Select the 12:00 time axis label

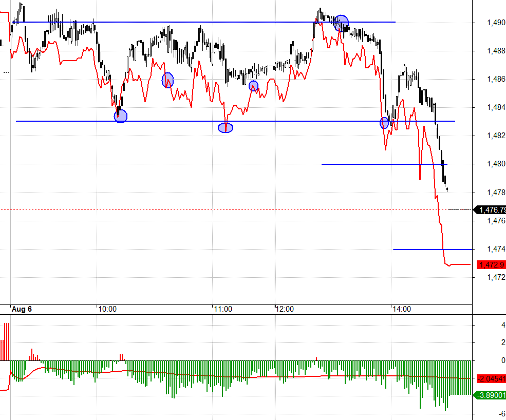[x=285, y=309]
